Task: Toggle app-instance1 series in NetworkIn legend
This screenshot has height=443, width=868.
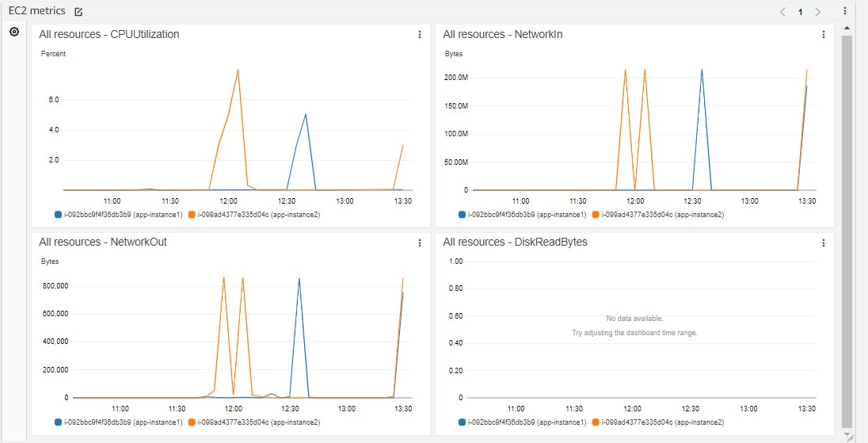Action: [x=523, y=214]
